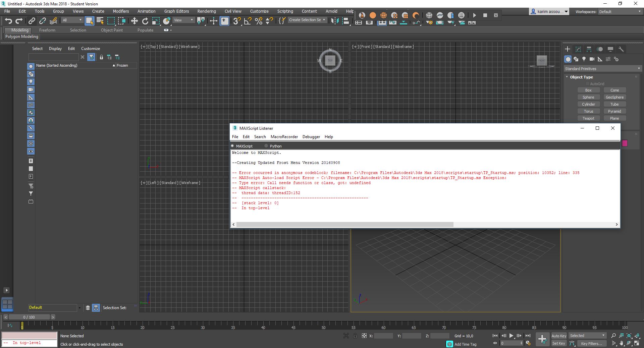The image size is (644, 348).
Task: Go to end frame button
Action: click(x=528, y=336)
